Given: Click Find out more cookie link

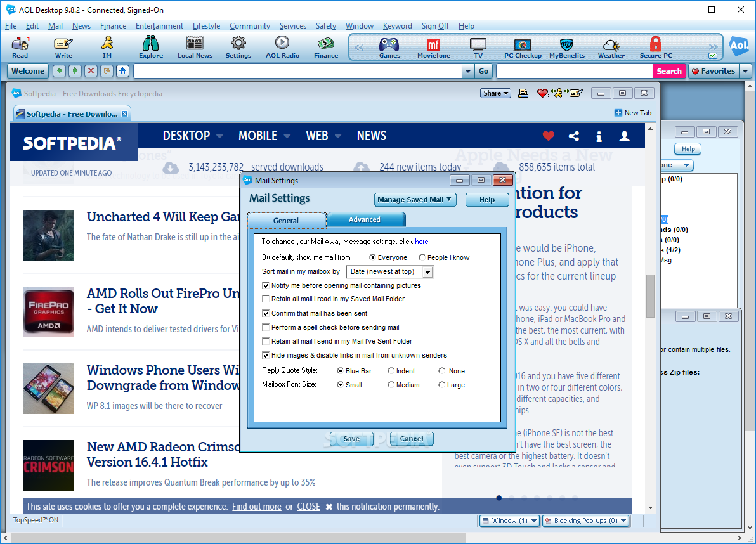Looking at the screenshot, I should pyautogui.click(x=256, y=507).
